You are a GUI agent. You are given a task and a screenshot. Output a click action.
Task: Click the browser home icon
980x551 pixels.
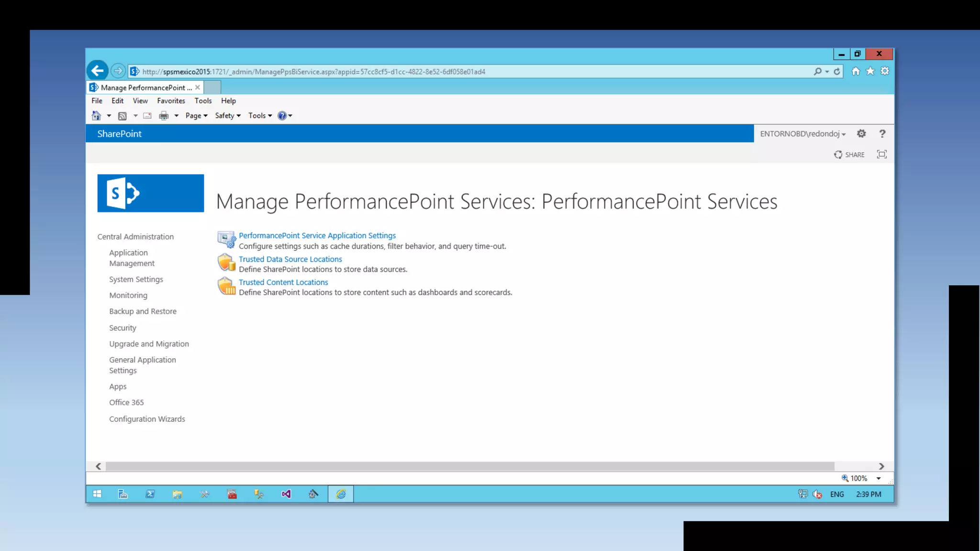(x=856, y=71)
